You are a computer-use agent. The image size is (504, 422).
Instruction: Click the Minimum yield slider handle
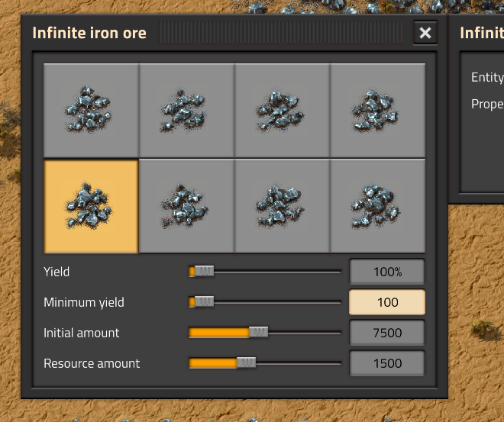click(x=204, y=301)
